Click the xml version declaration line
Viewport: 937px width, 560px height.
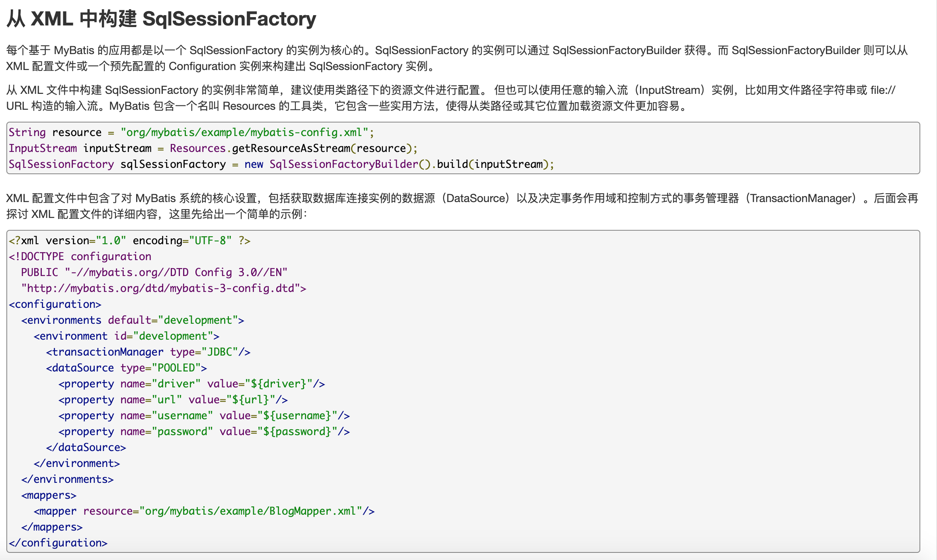(129, 241)
